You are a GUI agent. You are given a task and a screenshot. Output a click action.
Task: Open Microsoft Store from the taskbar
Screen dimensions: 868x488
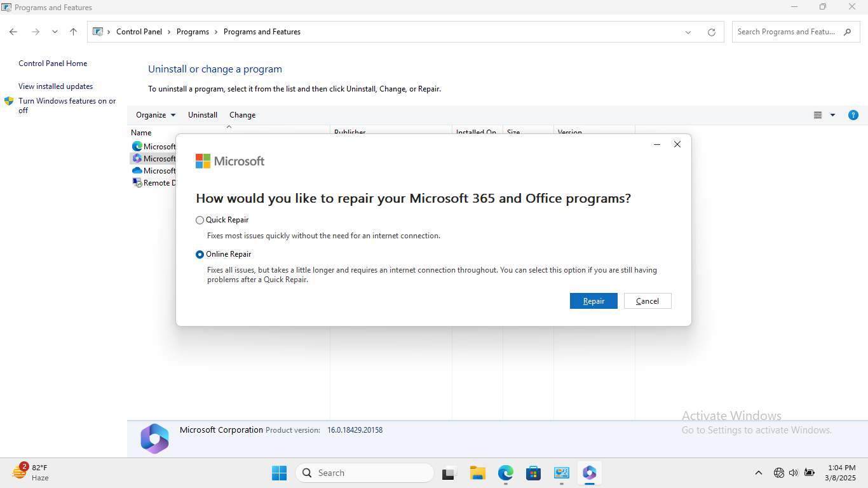pyautogui.click(x=534, y=473)
